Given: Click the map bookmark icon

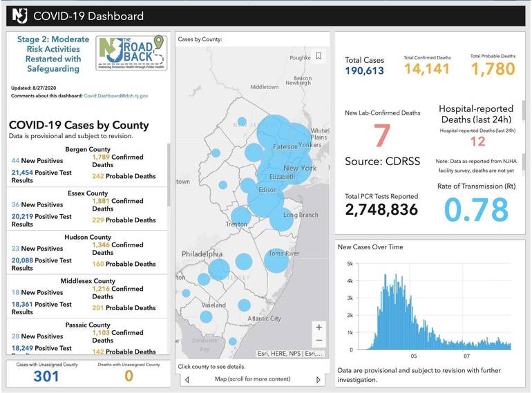Looking at the screenshot, I should (319, 56).
